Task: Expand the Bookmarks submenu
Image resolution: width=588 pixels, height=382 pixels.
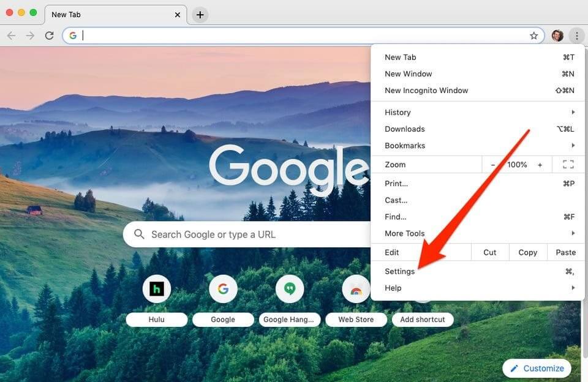Action: (478, 146)
